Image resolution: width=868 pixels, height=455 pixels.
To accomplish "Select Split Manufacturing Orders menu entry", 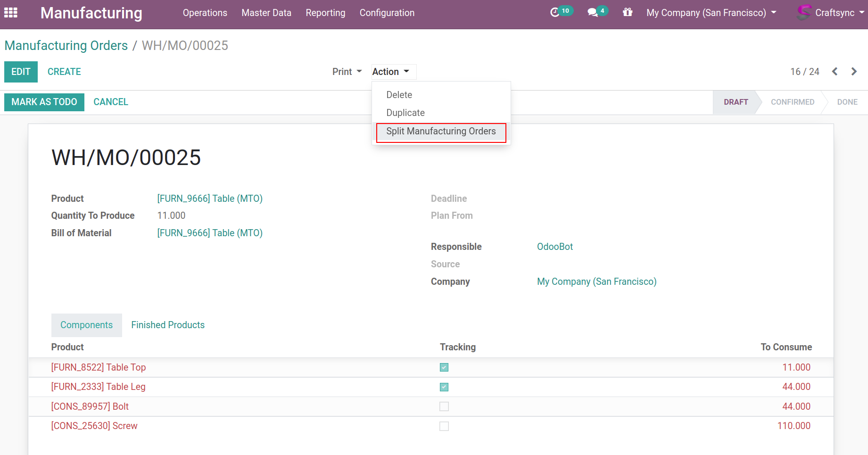I will pyautogui.click(x=441, y=132).
